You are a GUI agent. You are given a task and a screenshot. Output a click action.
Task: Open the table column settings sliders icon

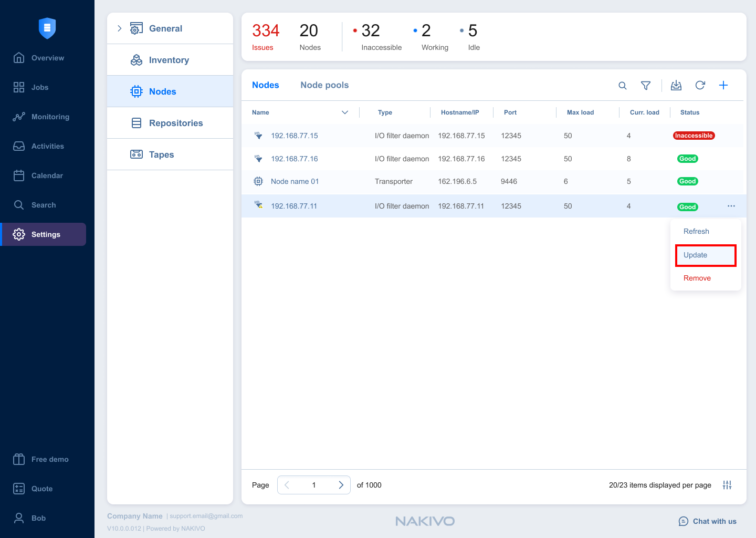pos(727,485)
